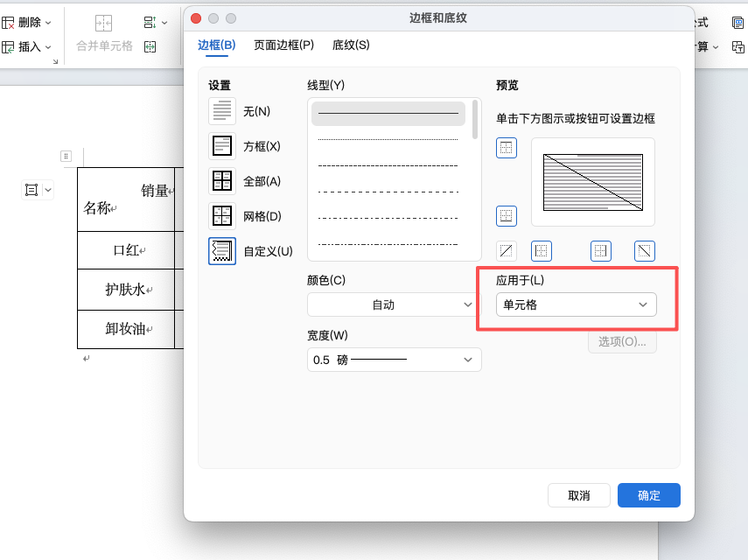Screen dimensions: 748x560
Task: Select the Grid (网格) border setting icon
Action: pyautogui.click(x=222, y=215)
